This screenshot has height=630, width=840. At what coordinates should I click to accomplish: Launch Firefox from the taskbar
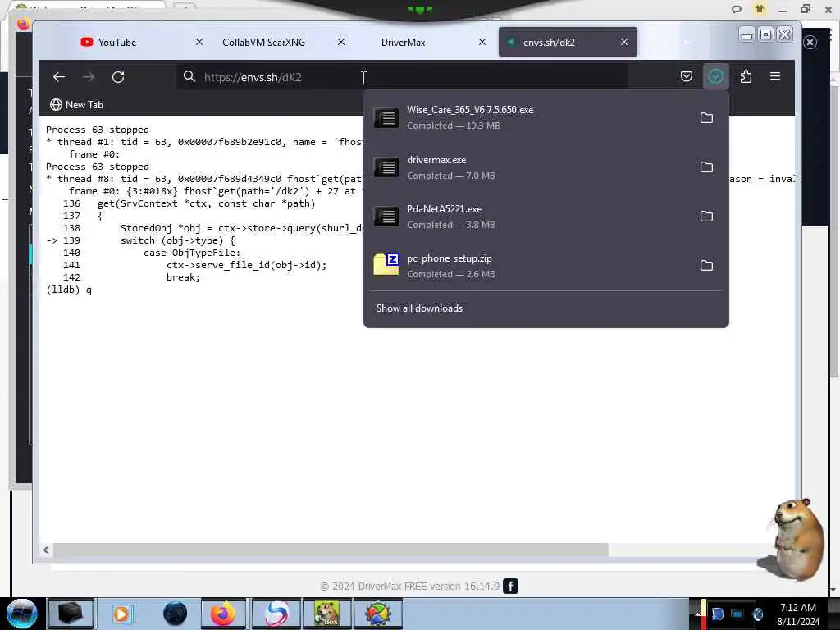coord(222,614)
